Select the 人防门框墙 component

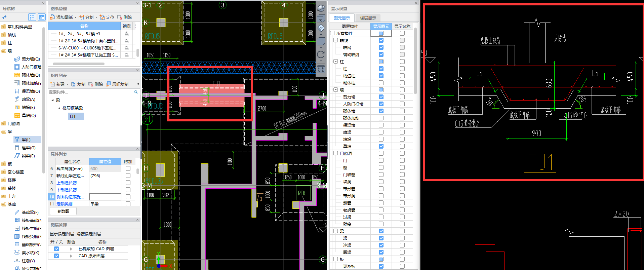click(28, 67)
